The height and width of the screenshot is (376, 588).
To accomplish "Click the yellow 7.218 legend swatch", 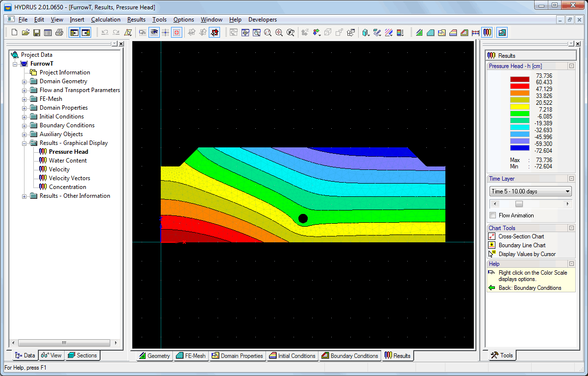I will click(520, 106).
